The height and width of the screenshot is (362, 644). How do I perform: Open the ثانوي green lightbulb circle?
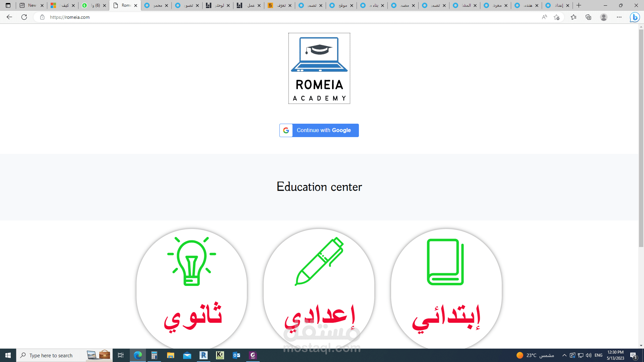click(x=192, y=289)
